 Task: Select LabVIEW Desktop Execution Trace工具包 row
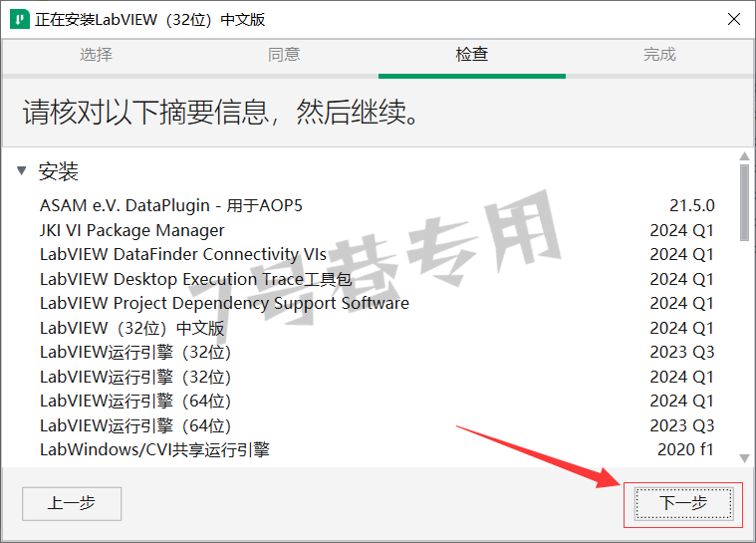point(378,279)
